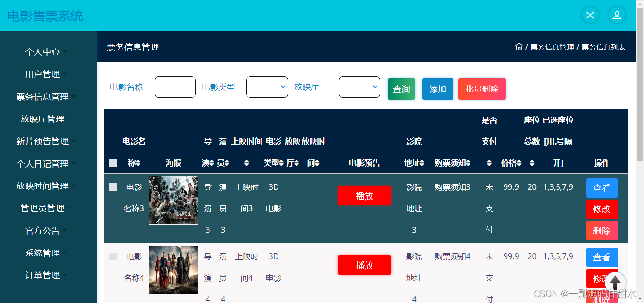Viewport: 644px width, 303px height.
Task: Open 管理员管理 in the sidebar
Action: point(46,208)
